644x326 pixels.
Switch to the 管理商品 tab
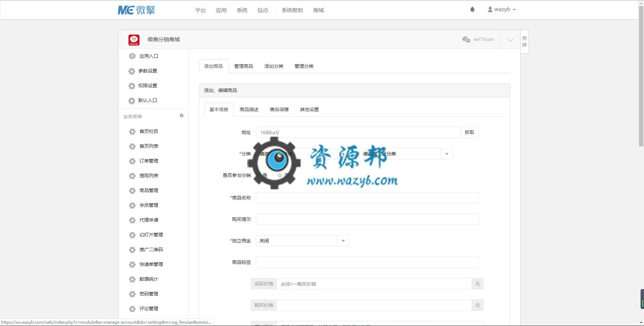(x=244, y=66)
